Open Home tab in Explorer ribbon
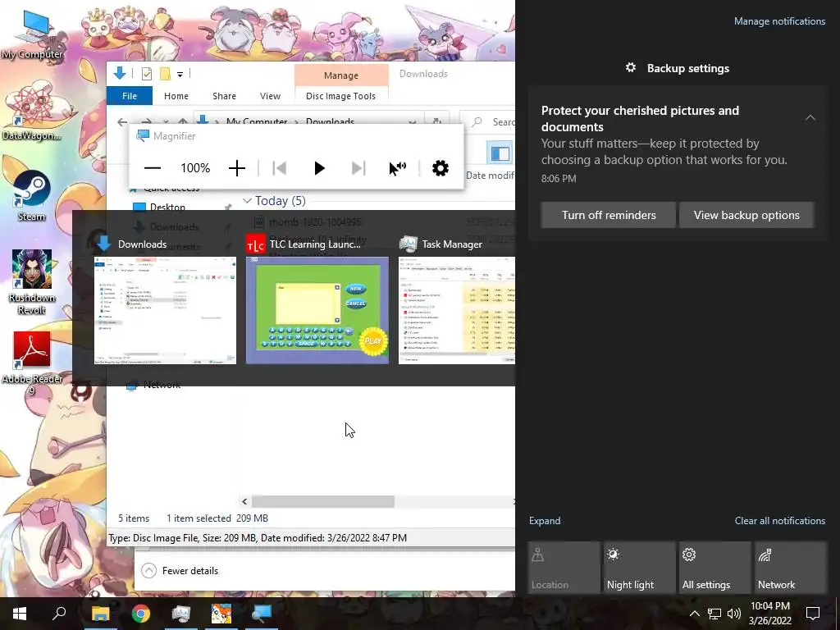Screen dimensions: 840x630 click(176, 96)
